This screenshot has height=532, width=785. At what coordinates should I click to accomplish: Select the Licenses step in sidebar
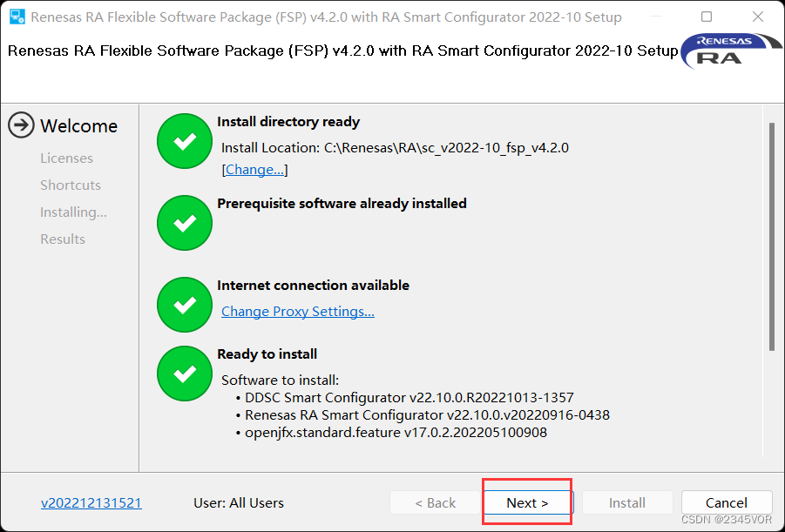click(66, 158)
